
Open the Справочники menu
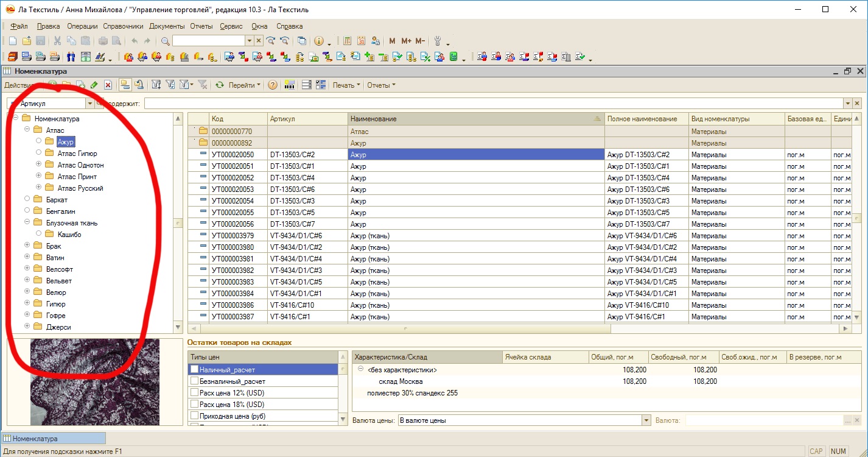[123, 26]
